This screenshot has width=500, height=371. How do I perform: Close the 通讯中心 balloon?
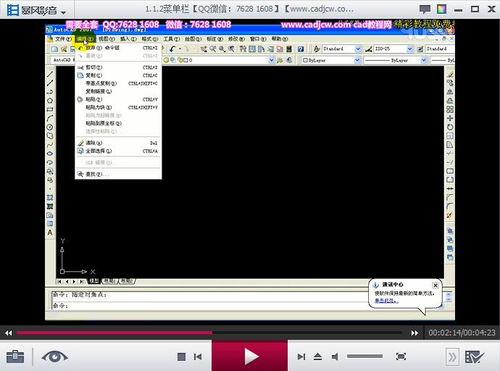435,285
